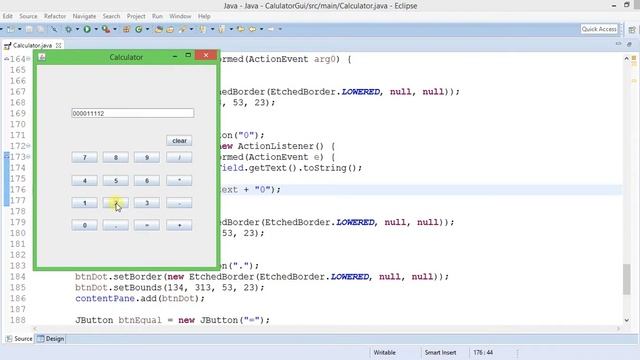Open the External Tools dropdown arrow
The image size is (640, 360).
[x=115, y=29]
